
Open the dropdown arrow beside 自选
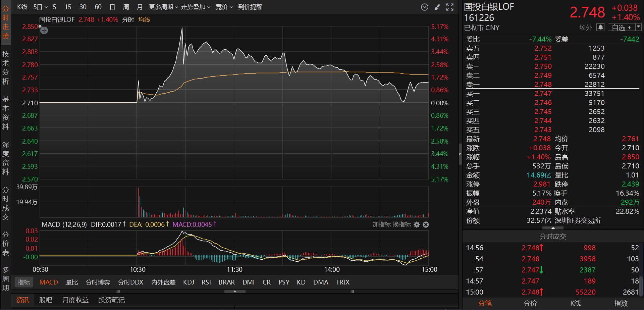[x=638, y=27]
